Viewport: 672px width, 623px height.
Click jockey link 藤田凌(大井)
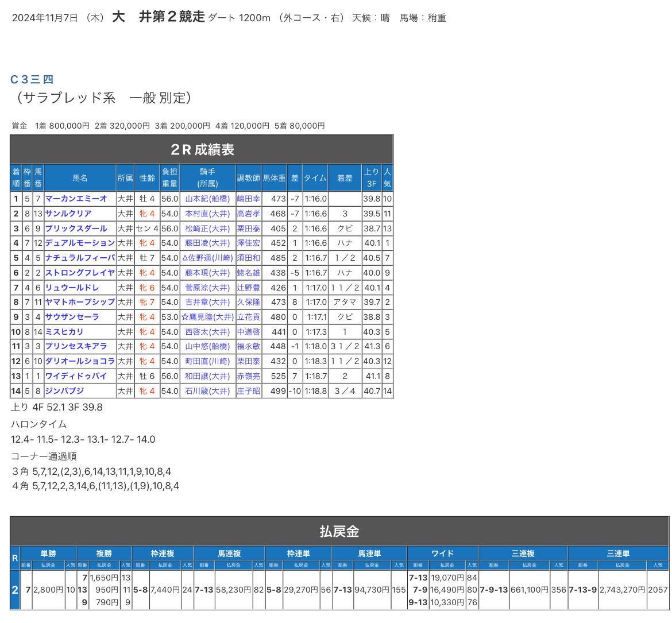point(207,243)
